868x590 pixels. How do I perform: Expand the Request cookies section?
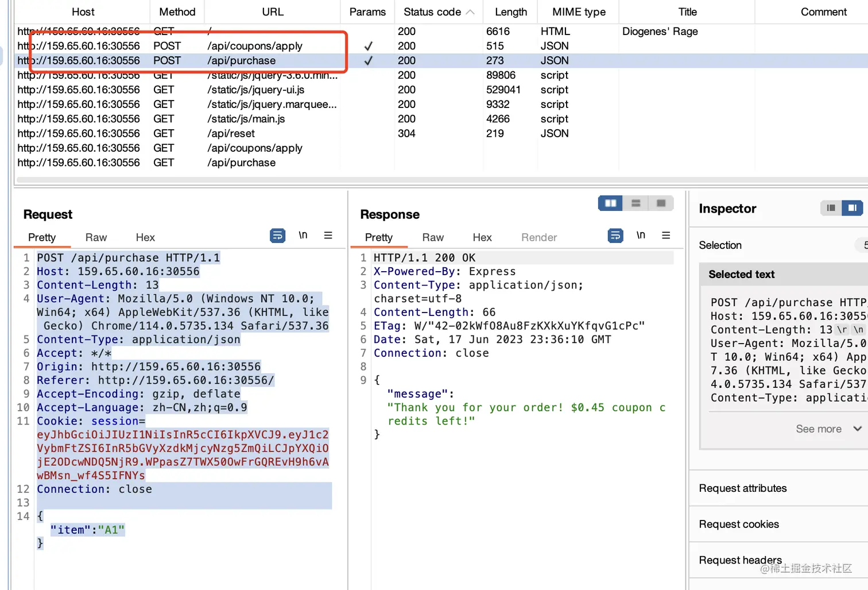(x=739, y=525)
